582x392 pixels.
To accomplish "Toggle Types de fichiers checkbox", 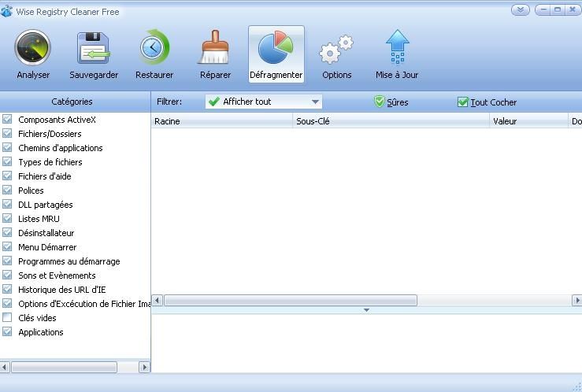I will 7,161.
